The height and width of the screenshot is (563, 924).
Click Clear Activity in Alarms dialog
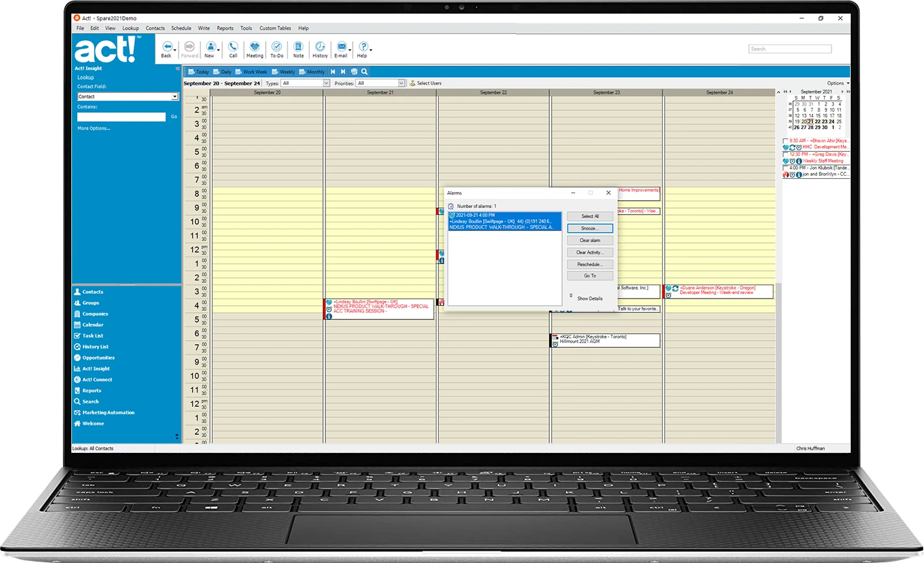point(590,253)
